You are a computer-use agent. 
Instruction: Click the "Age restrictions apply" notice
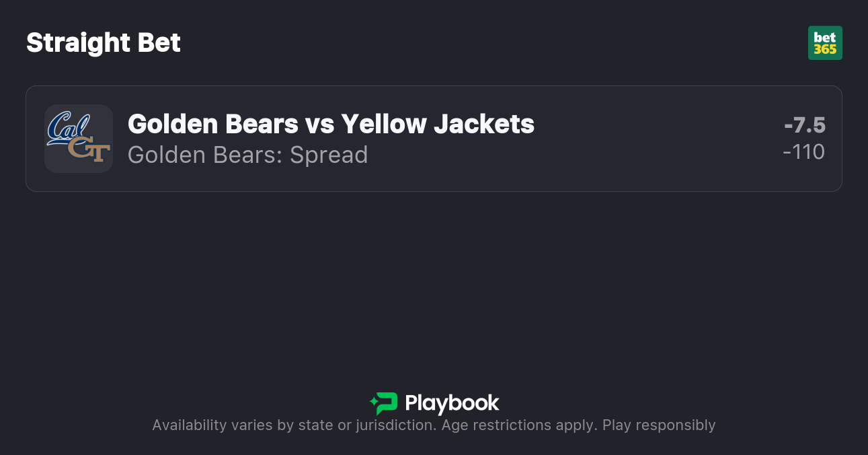518,425
